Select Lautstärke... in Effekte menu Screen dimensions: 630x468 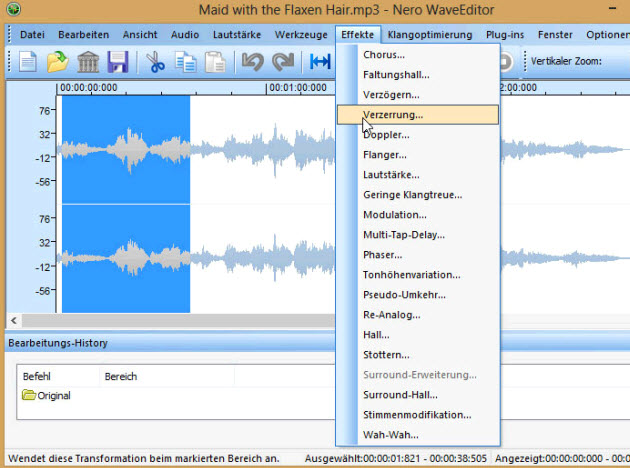(418, 175)
